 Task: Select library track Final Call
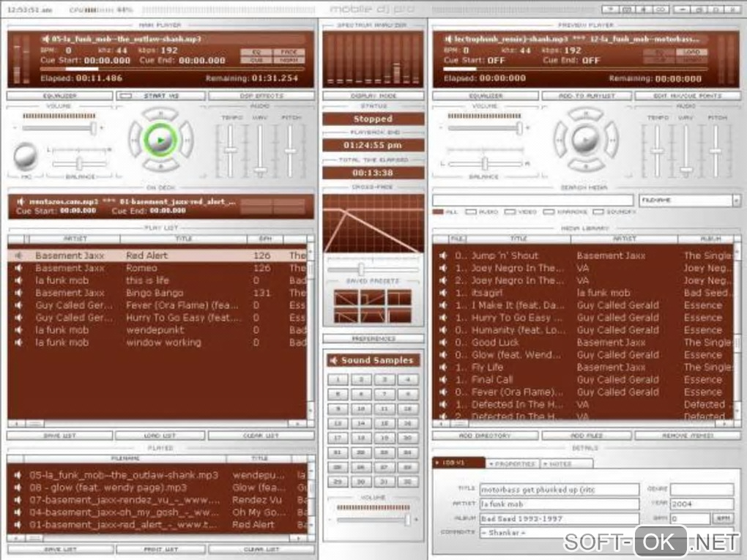click(x=583, y=379)
